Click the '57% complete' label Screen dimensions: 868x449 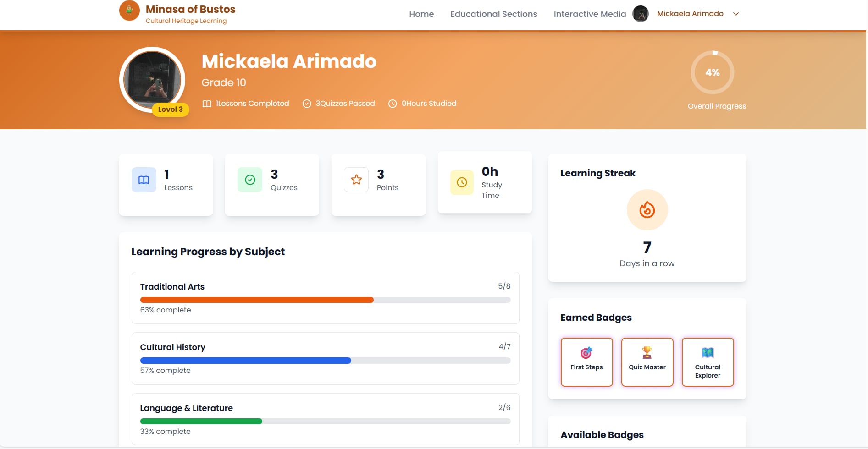(x=165, y=371)
